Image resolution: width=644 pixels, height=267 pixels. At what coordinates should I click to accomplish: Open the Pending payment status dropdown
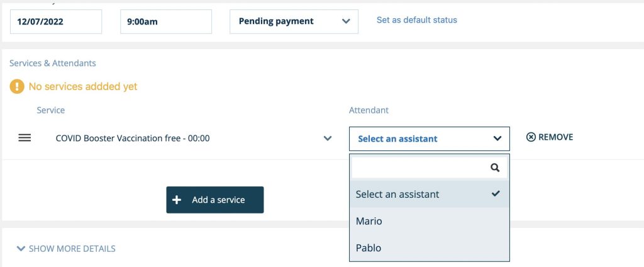pyautogui.click(x=294, y=21)
